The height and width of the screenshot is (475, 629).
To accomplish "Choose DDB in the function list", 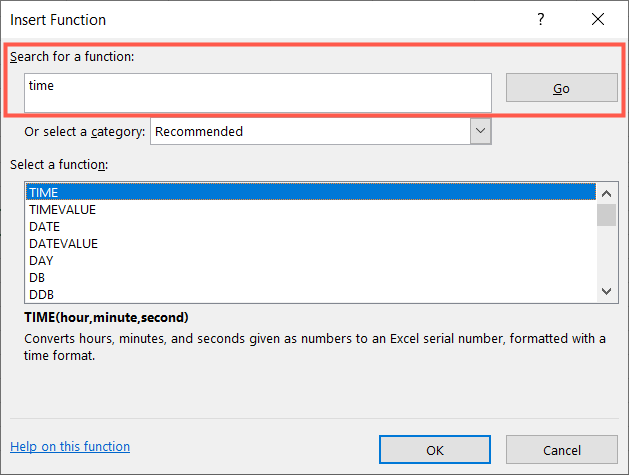I will (310, 294).
